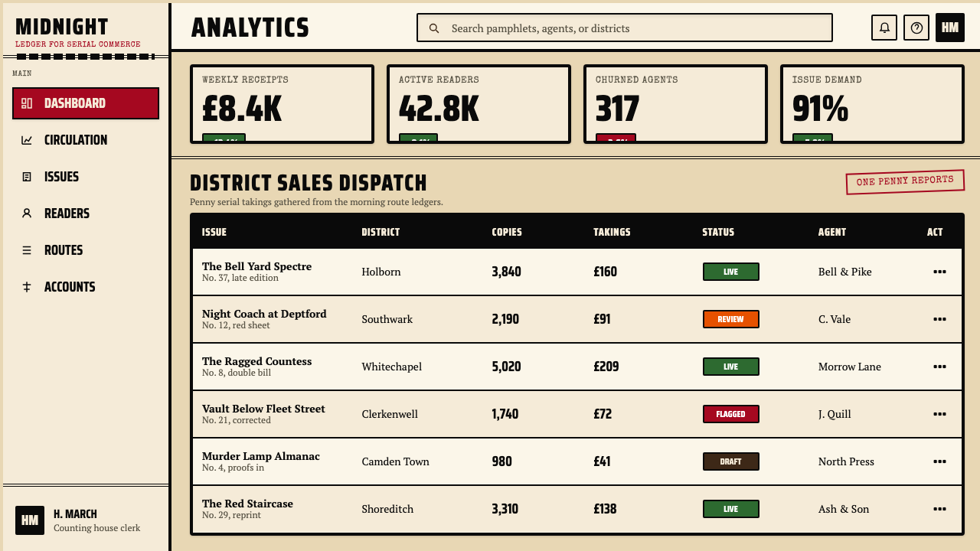Click the £72 takings value

603,414
